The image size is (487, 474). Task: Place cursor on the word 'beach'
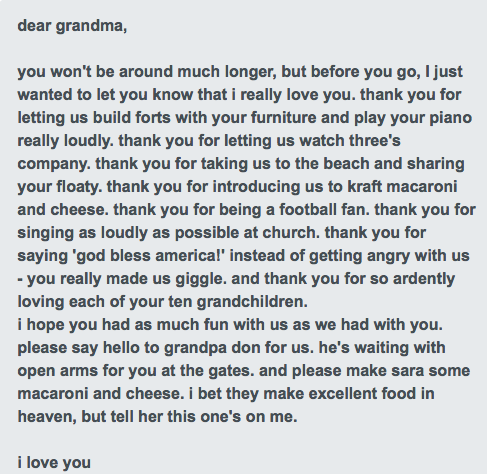(x=346, y=164)
